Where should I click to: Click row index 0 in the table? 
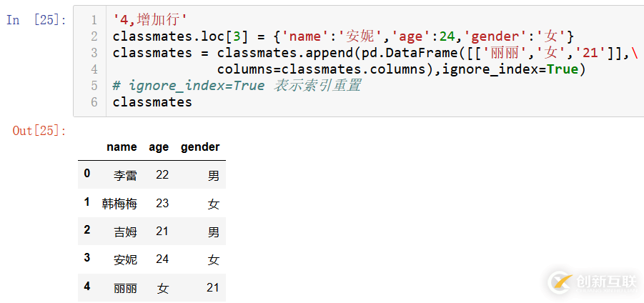[87, 174]
